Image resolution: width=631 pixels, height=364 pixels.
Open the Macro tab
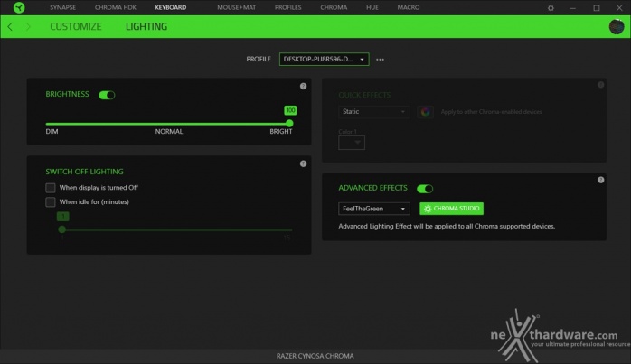pos(409,7)
